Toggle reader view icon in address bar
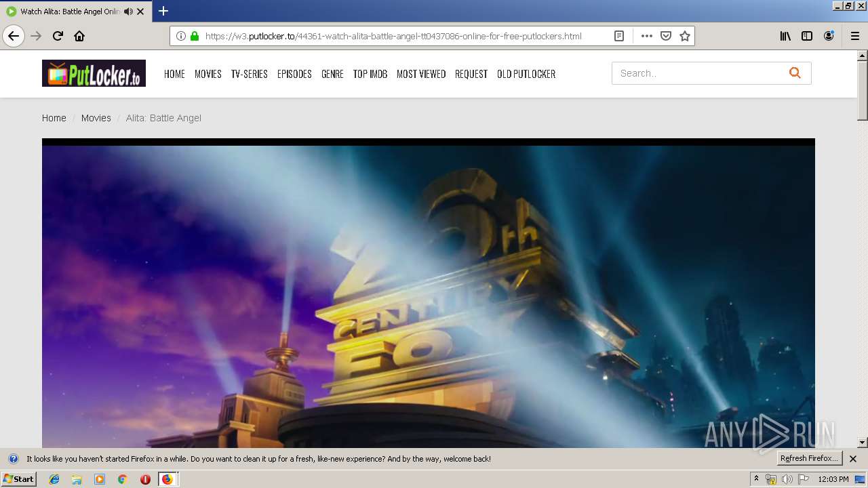 coord(619,36)
